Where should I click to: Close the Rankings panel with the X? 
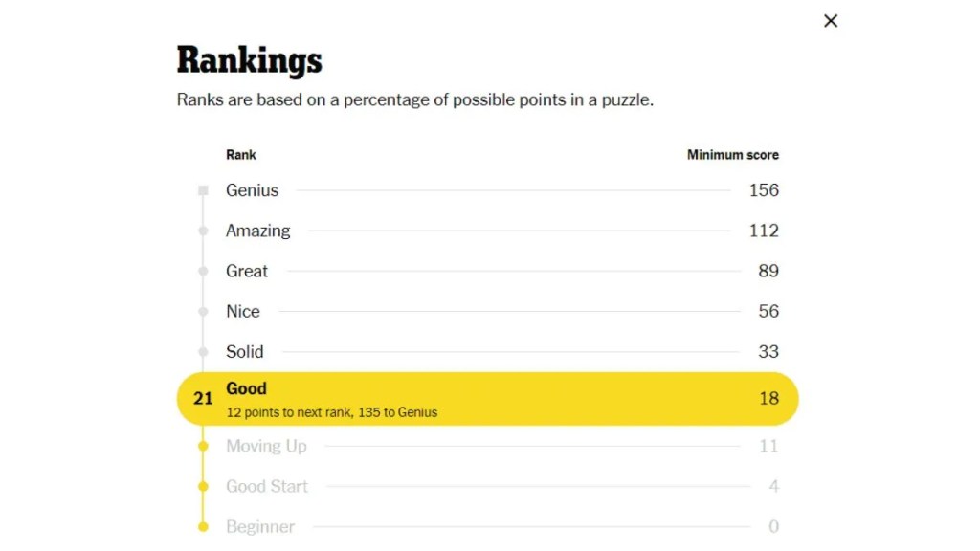pos(830,20)
